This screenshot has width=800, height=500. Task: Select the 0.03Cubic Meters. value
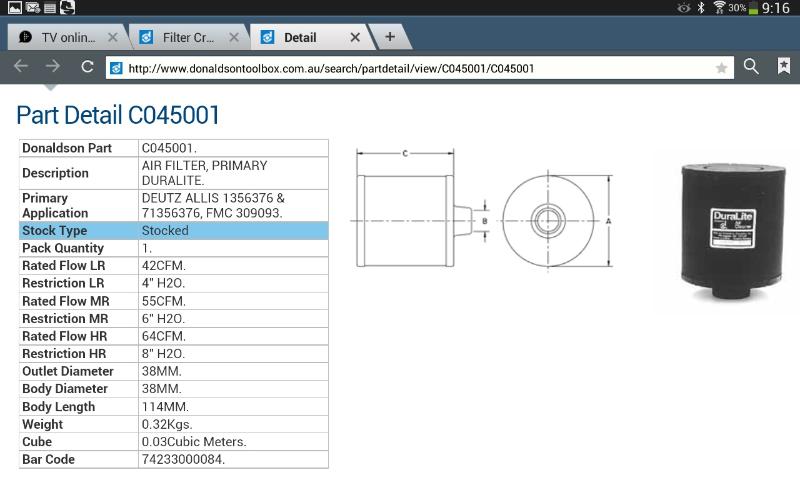(194, 442)
